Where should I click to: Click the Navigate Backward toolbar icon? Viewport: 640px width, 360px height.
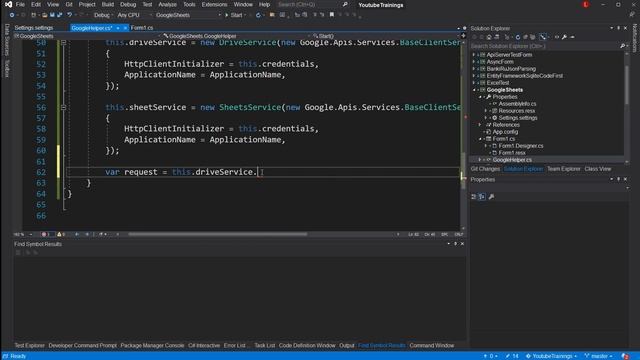tap(11, 15)
